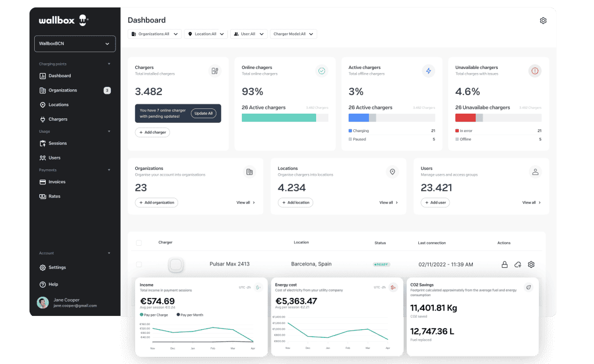Click Jane Cooper's profile avatar
The width and height of the screenshot is (594, 364).
click(x=43, y=303)
